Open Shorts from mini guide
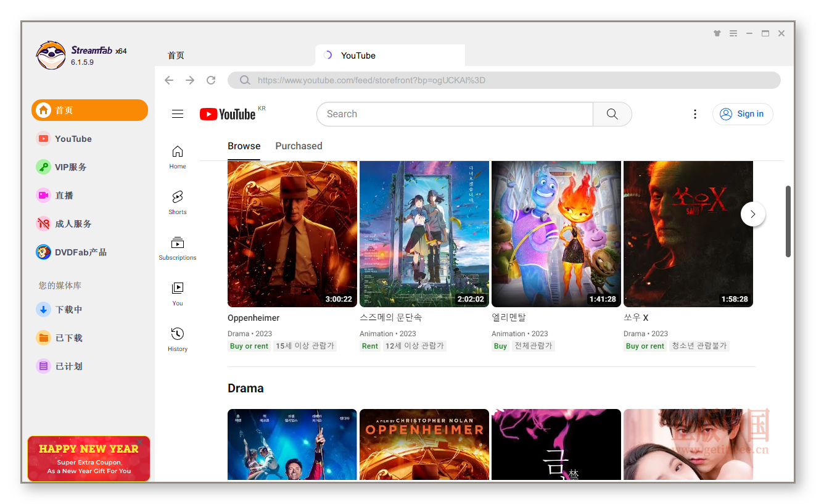The height and width of the screenshot is (504, 816). [x=178, y=203]
